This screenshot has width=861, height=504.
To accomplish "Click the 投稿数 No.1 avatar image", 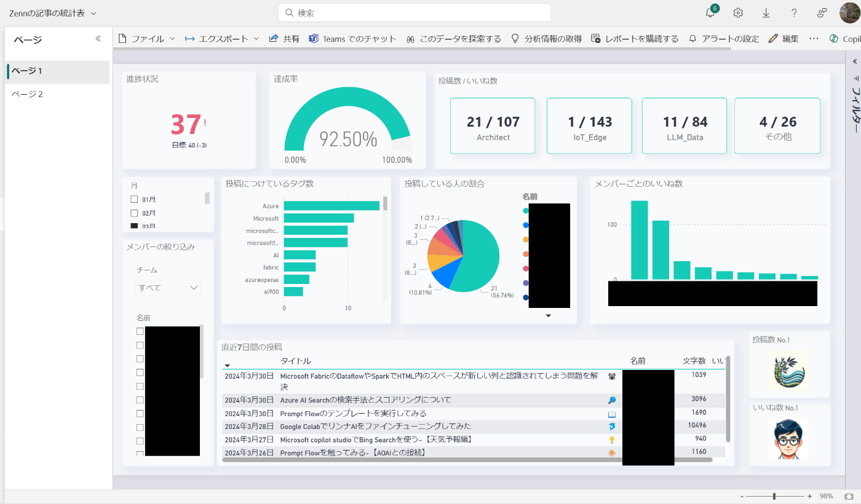I will pyautogui.click(x=789, y=371).
